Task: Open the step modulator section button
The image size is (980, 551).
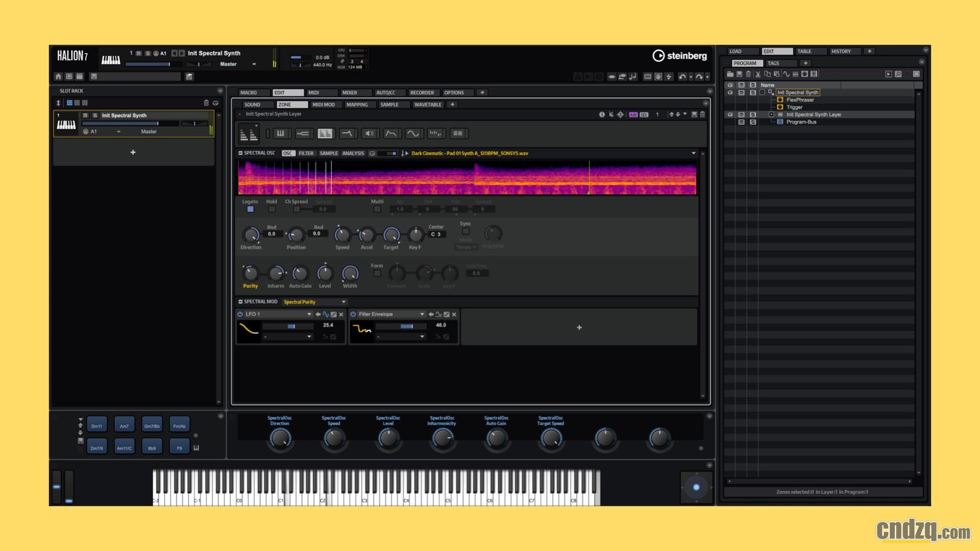Action: tap(435, 134)
